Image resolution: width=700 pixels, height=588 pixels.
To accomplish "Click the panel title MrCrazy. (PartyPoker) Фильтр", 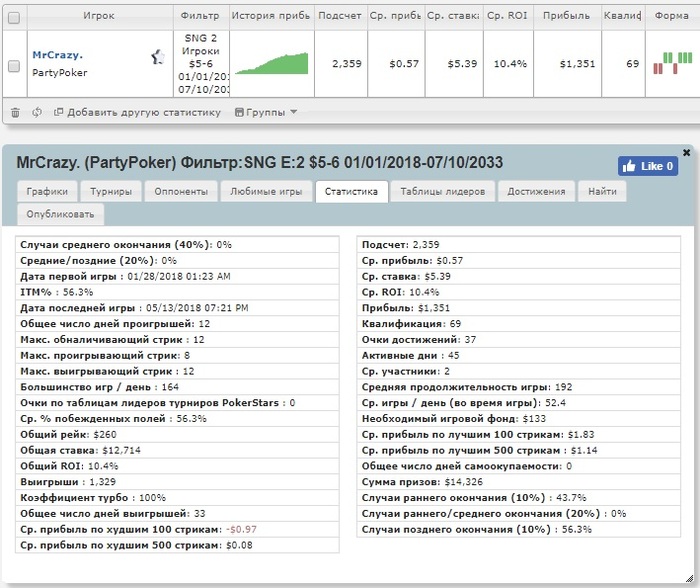I will tap(259, 163).
